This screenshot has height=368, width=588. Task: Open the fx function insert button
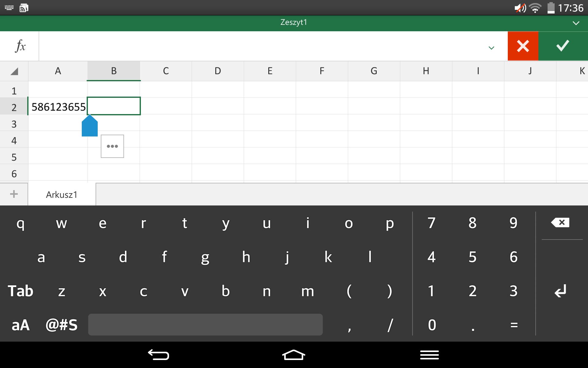(x=20, y=46)
